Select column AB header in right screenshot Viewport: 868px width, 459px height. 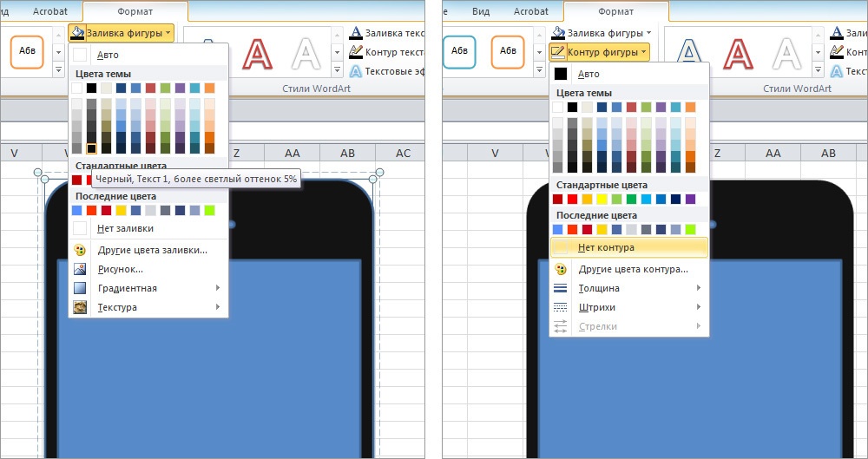point(828,153)
